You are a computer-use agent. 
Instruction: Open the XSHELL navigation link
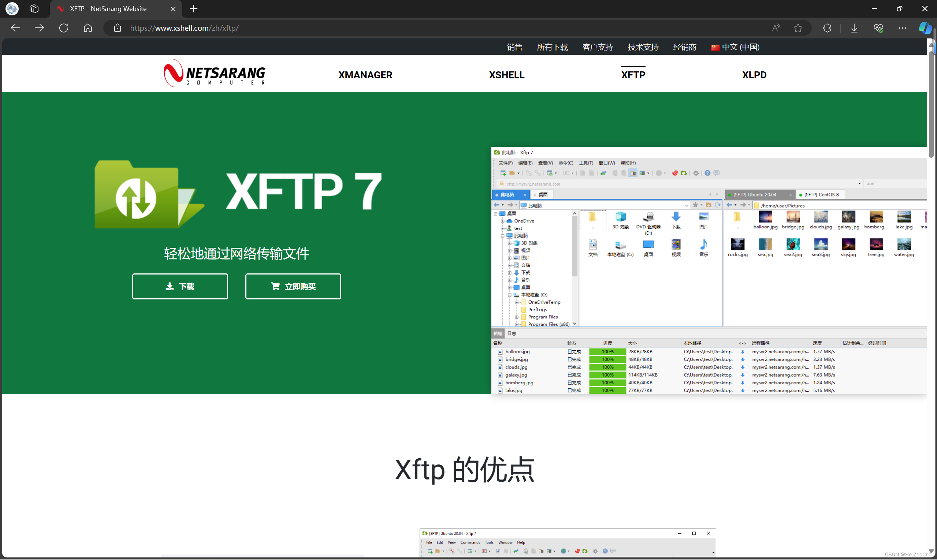pyautogui.click(x=507, y=75)
